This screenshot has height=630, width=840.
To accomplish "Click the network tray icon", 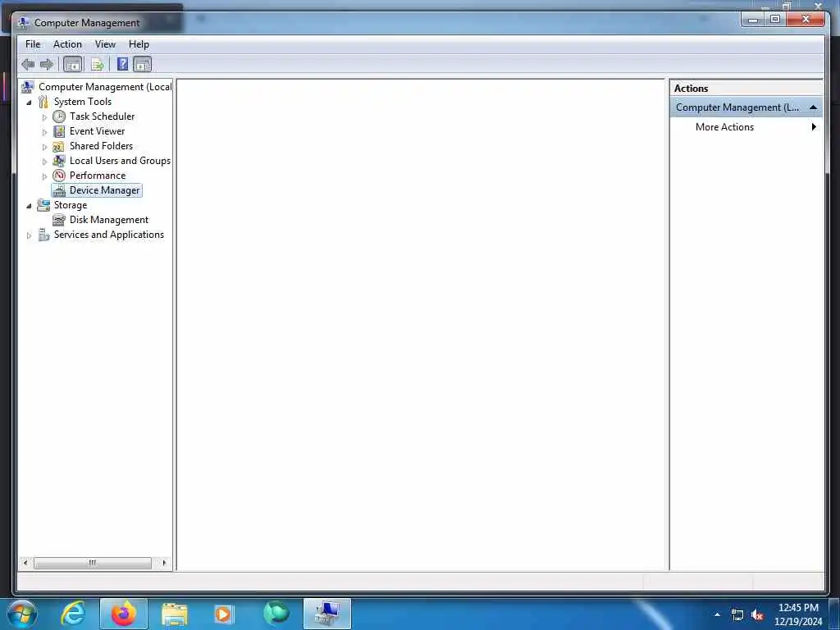I will tap(737, 615).
